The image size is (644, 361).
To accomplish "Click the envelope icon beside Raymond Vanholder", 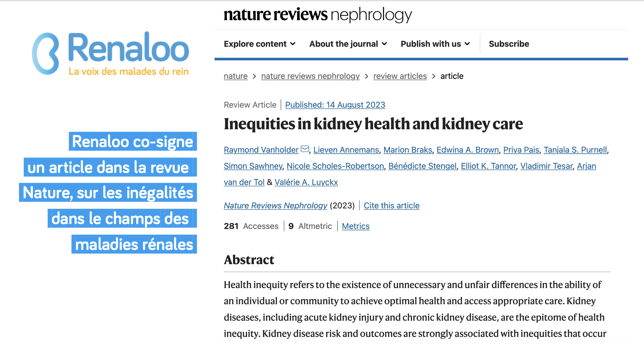I will coord(305,149).
